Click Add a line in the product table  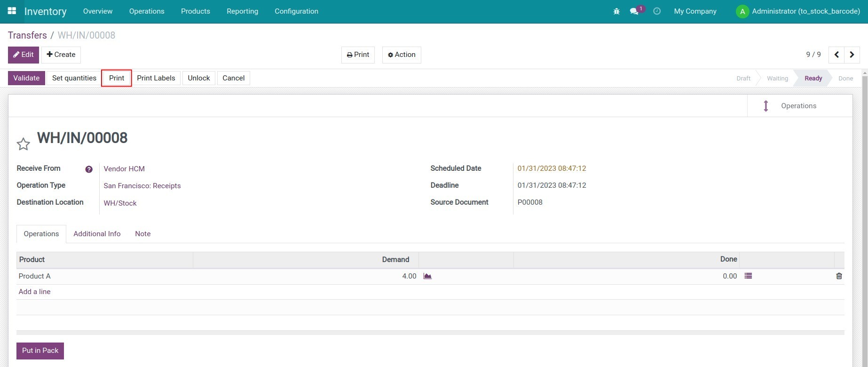click(34, 292)
